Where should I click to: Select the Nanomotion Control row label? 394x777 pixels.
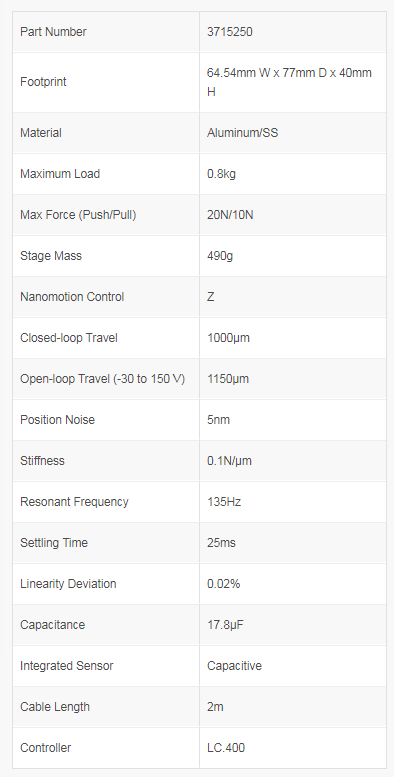point(72,297)
